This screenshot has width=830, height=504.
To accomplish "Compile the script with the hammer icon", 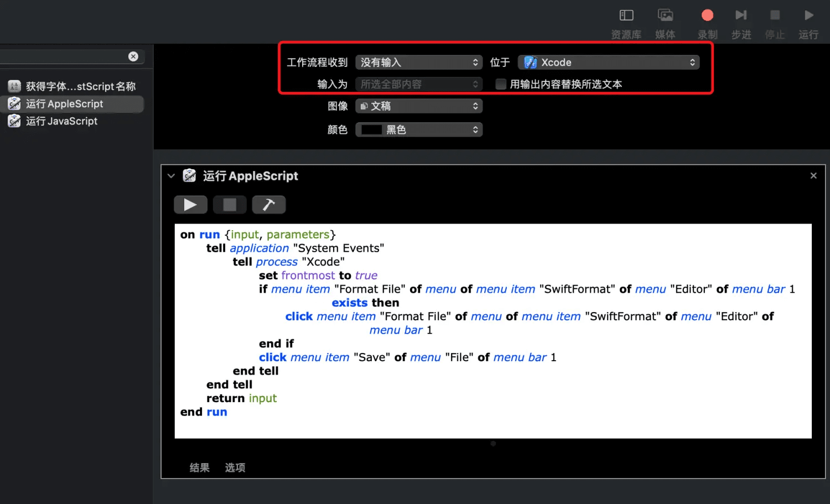I will coord(269,204).
